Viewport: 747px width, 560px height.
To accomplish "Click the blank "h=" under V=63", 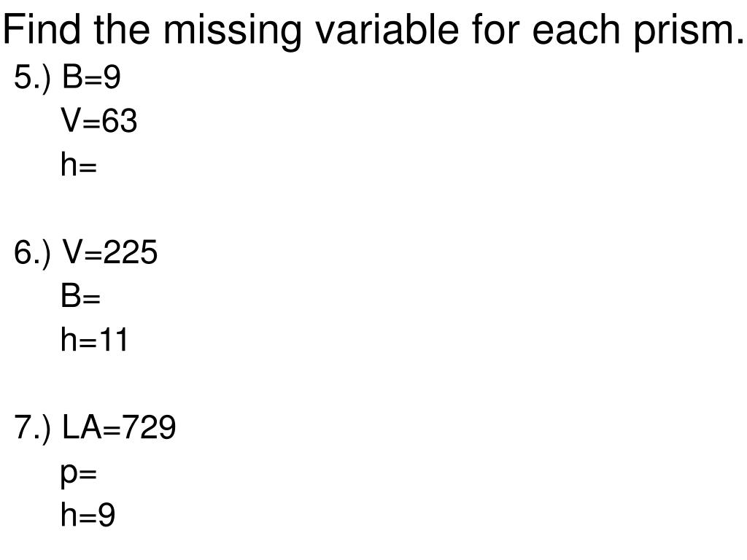I will (79, 167).
